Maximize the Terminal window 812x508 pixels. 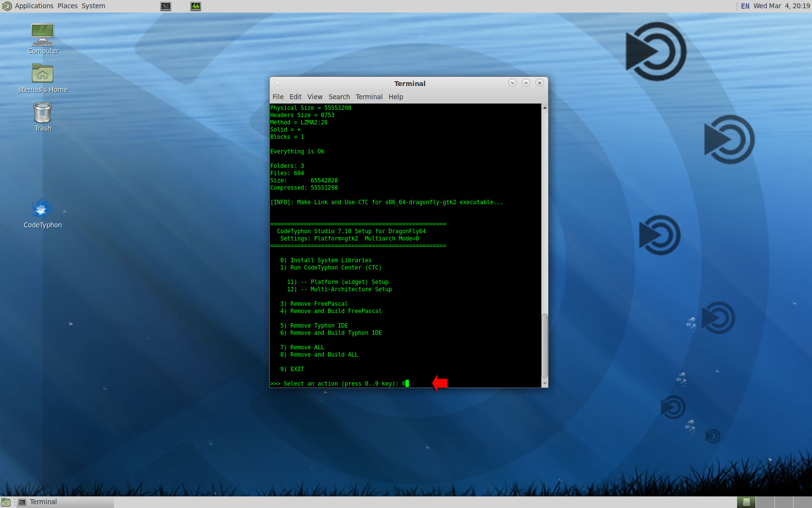click(526, 83)
